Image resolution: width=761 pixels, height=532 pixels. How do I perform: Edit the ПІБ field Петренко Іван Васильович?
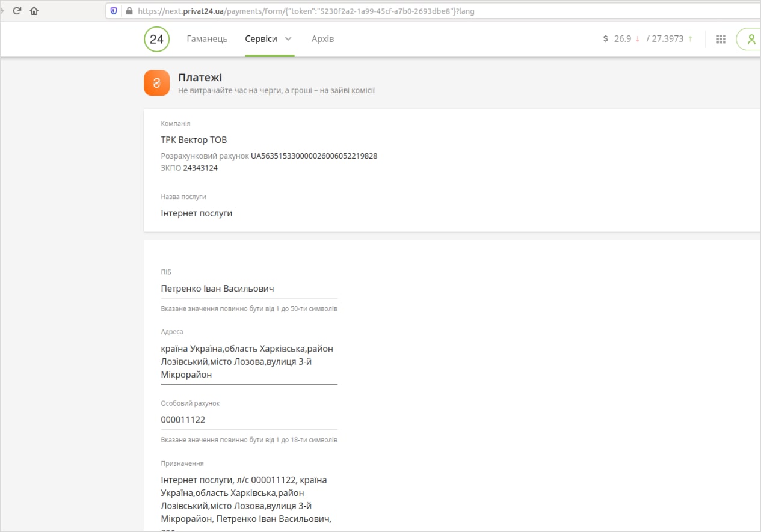click(249, 289)
